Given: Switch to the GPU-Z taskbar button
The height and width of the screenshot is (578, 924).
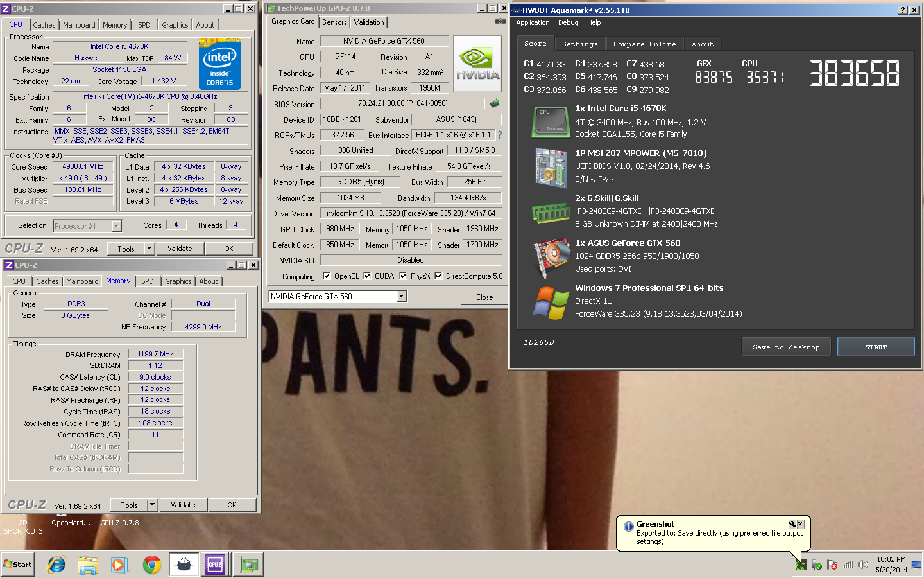Looking at the screenshot, I should coord(248,565).
